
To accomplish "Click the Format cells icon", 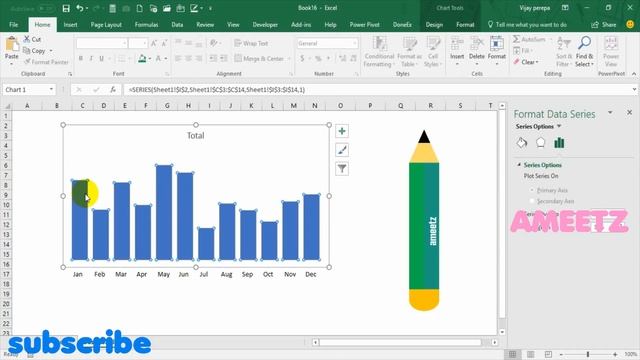I will pyautogui.click(x=497, y=43).
